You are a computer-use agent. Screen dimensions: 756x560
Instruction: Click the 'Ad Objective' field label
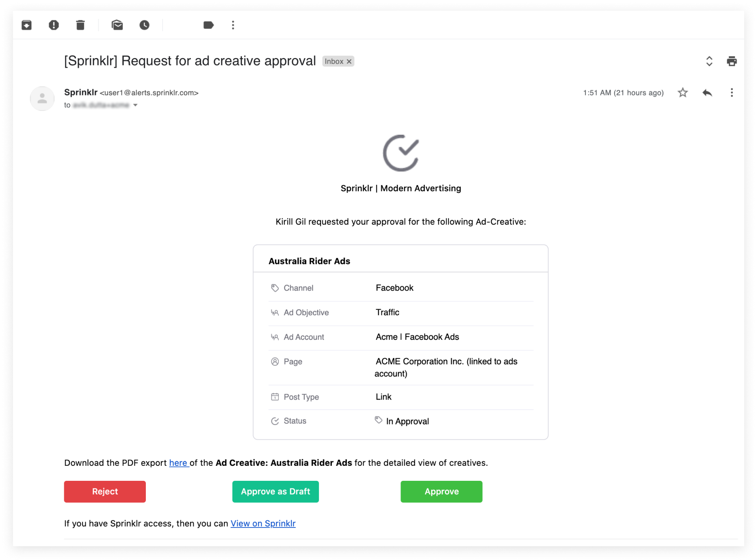pyautogui.click(x=306, y=313)
